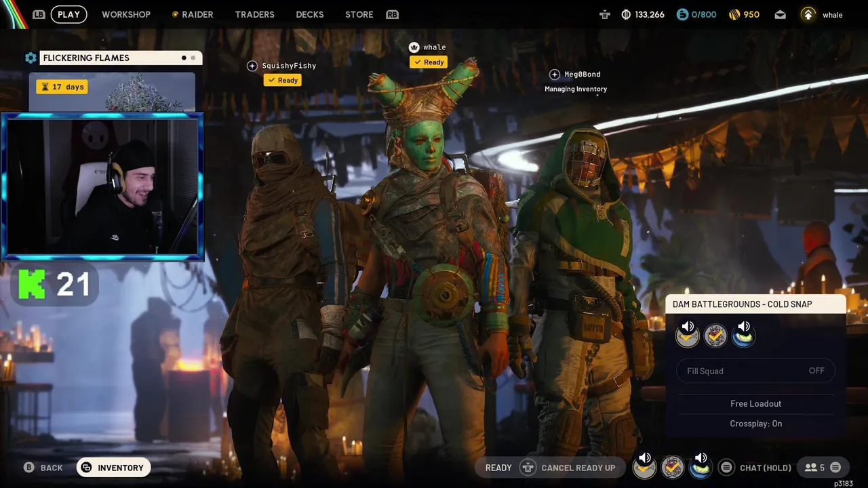Screen dimensions: 868x488
Task: Click the 17 days timer badge
Action: pyautogui.click(x=62, y=87)
